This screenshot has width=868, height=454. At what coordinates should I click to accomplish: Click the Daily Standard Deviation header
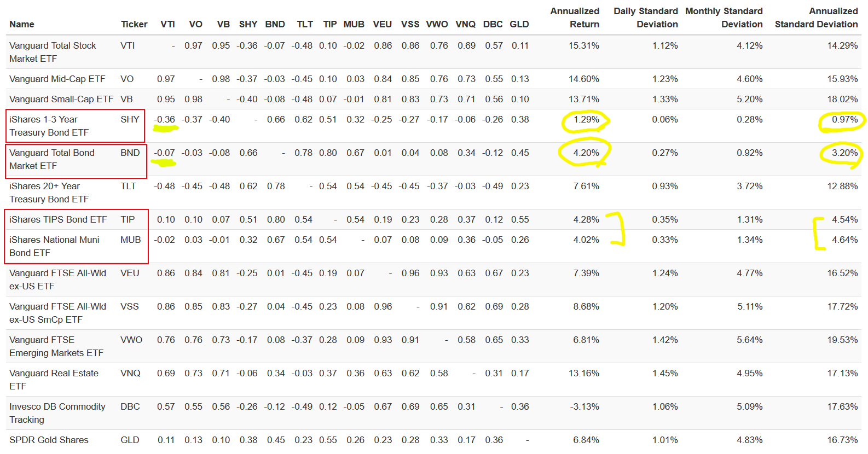(x=646, y=18)
